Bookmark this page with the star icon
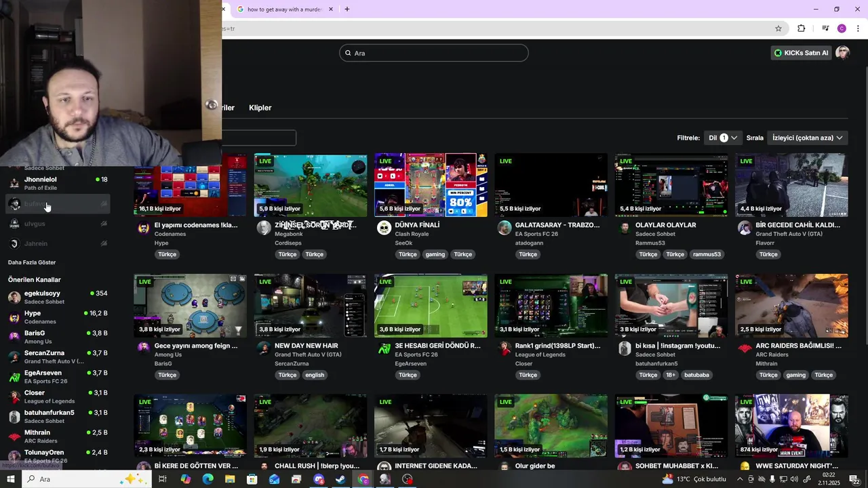 point(778,28)
